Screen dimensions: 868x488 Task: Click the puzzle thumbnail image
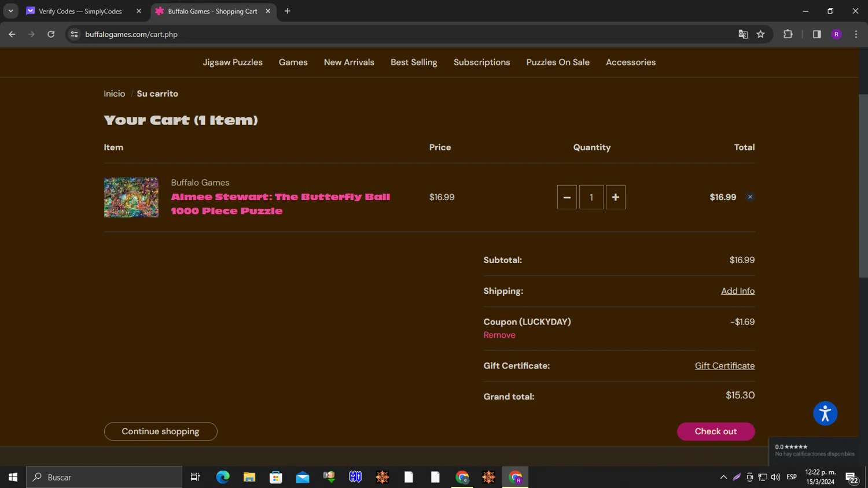click(x=131, y=197)
